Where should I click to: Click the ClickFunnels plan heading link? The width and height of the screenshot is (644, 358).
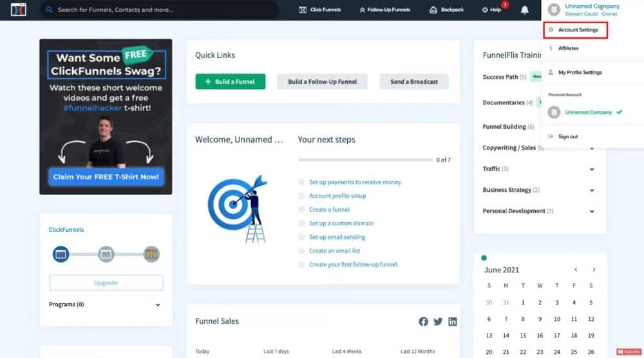[x=66, y=230]
